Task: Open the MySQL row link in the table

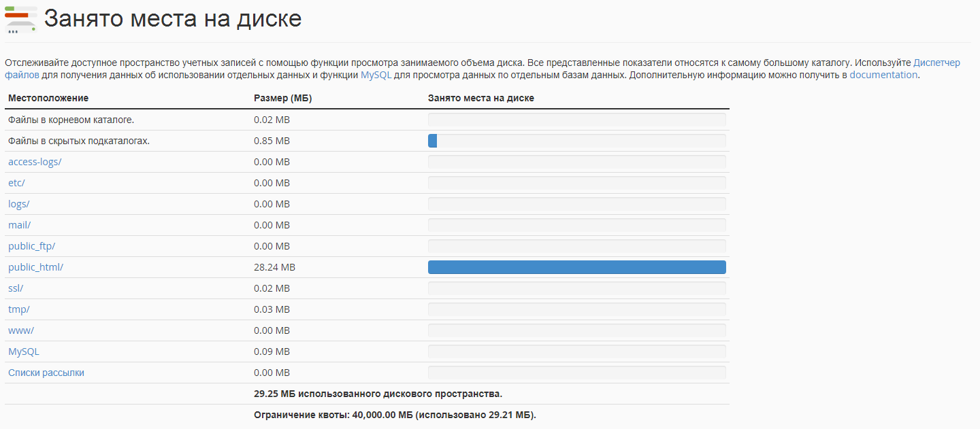Action: pyautogui.click(x=24, y=351)
